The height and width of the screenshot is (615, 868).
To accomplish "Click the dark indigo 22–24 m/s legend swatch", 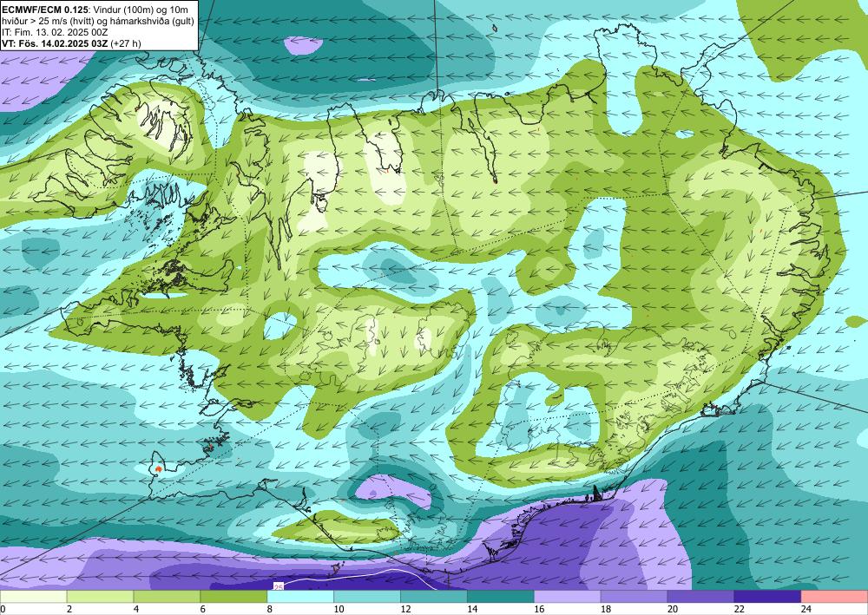I will 767,597.
